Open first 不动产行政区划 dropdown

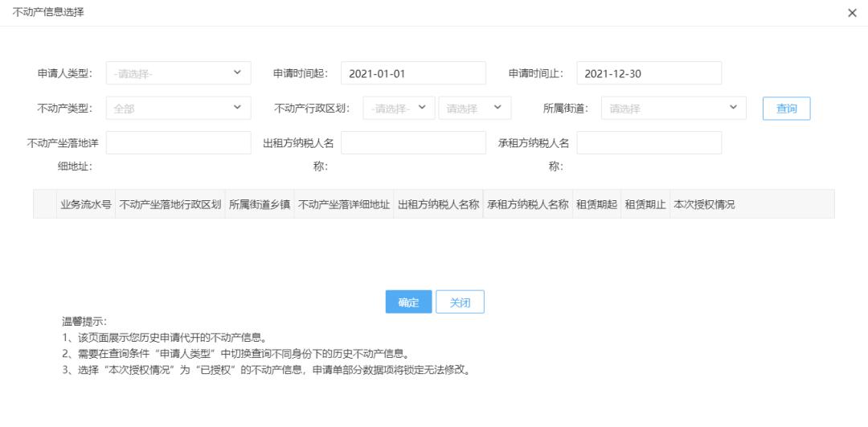(399, 108)
